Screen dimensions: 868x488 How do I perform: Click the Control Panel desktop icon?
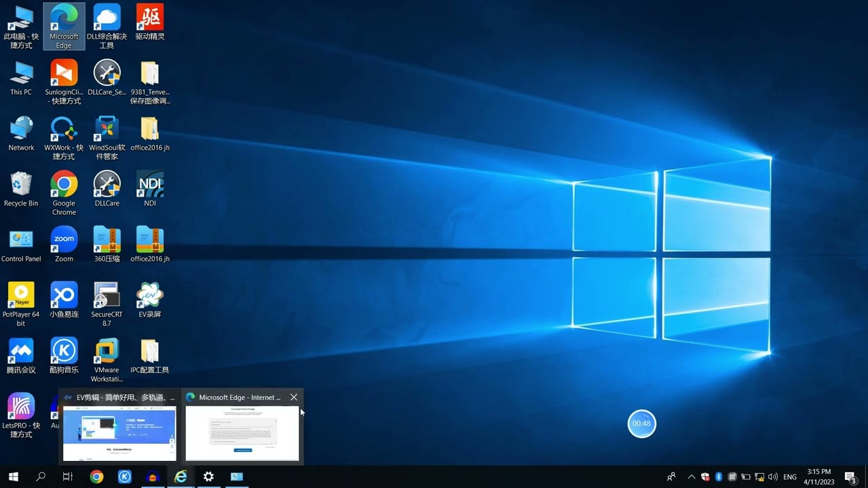(x=21, y=240)
